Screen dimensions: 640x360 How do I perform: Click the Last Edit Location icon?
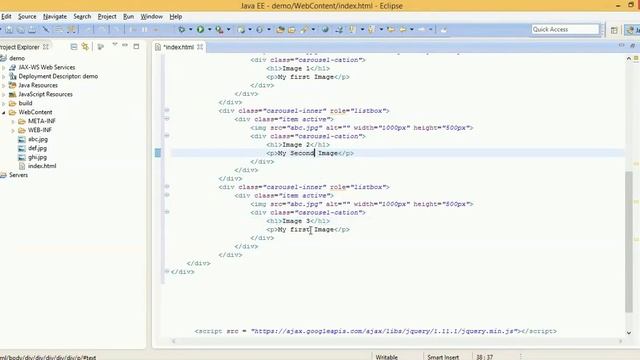(x=391, y=29)
